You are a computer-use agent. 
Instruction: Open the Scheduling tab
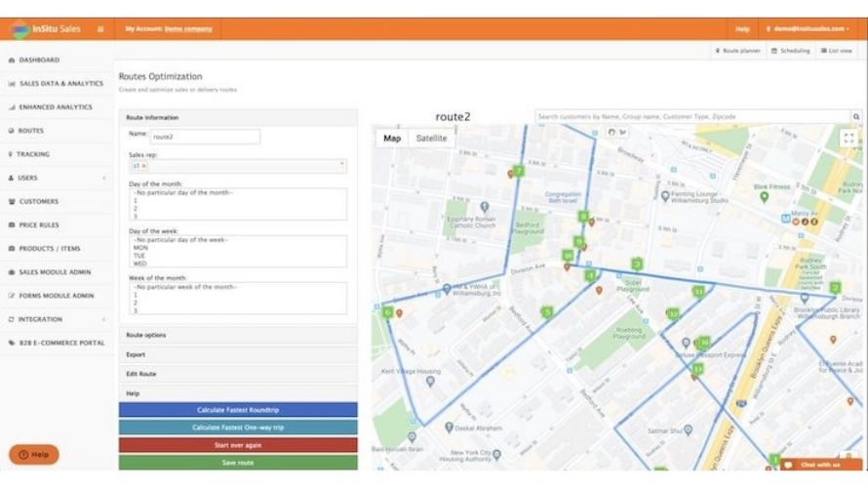tap(790, 51)
